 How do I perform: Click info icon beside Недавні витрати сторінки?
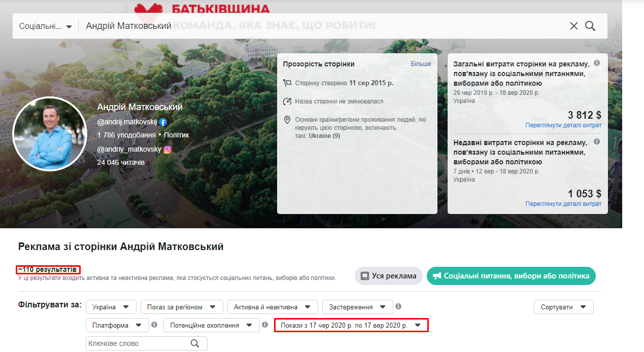click(x=597, y=142)
